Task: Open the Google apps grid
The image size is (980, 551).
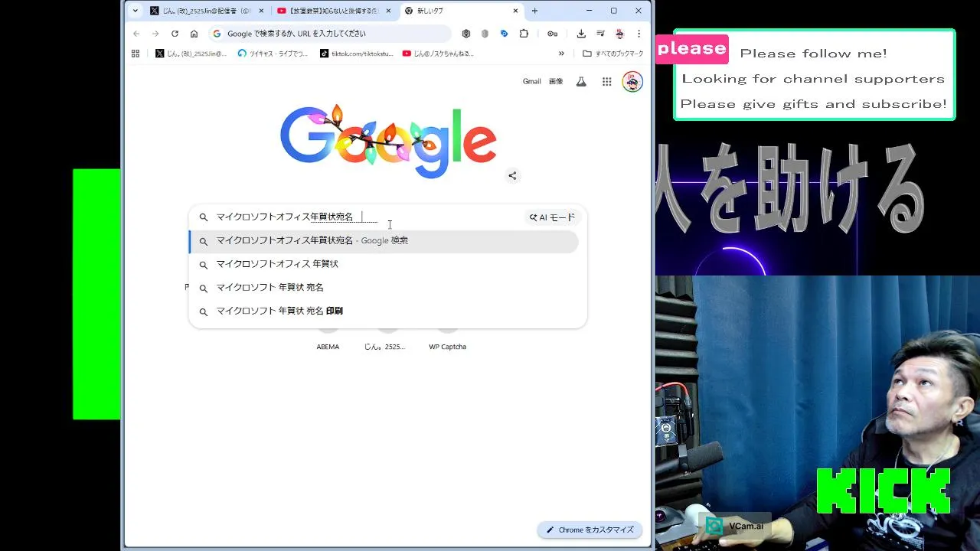Action: [x=606, y=81]
